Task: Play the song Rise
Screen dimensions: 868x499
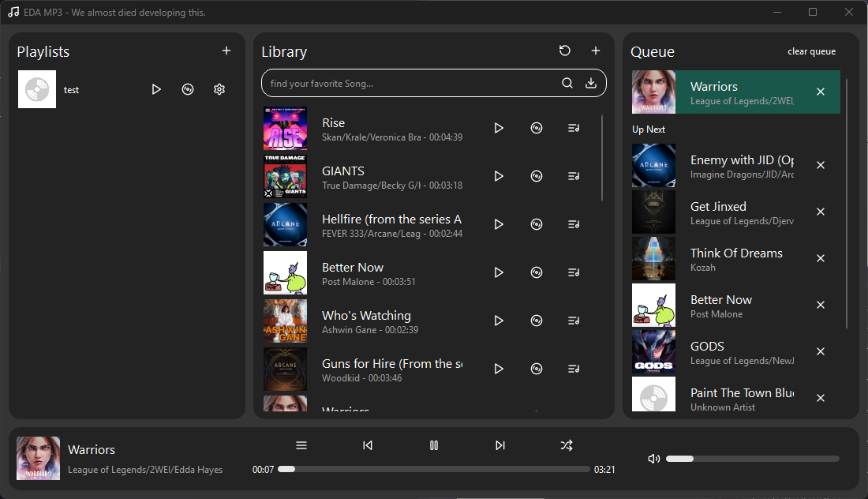Action: tap(499, 128)
